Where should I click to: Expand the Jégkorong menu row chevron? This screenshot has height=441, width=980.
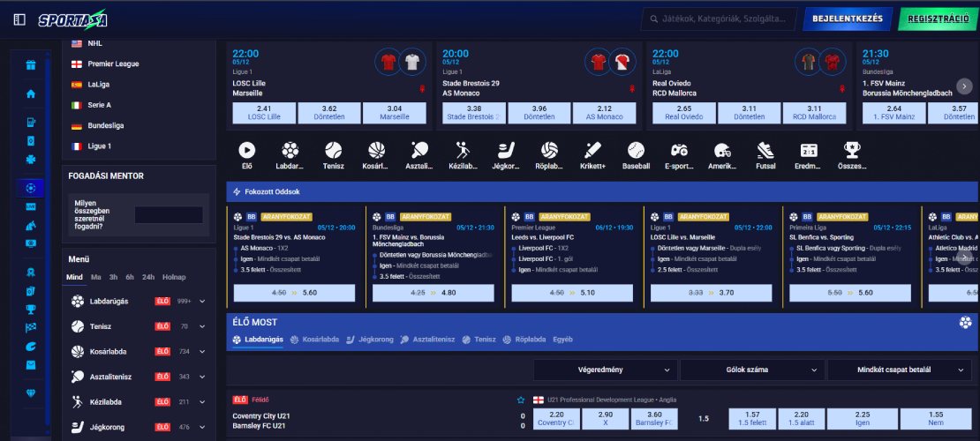click(202, 427)
